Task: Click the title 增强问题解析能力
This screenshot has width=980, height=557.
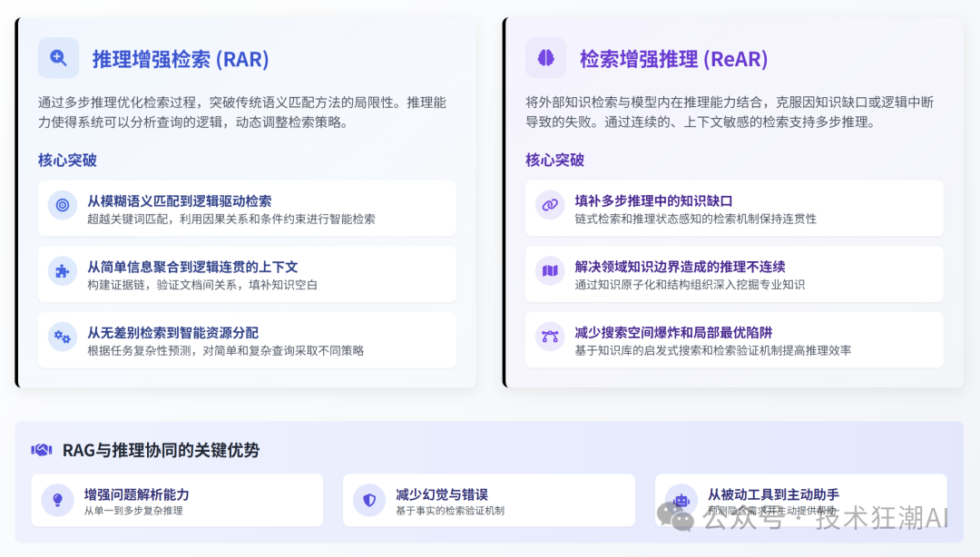Action: (x=136, y=494)
